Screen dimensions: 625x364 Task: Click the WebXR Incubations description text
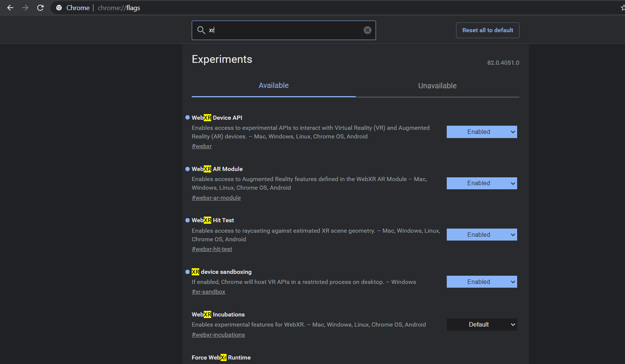tap(309, 325)
